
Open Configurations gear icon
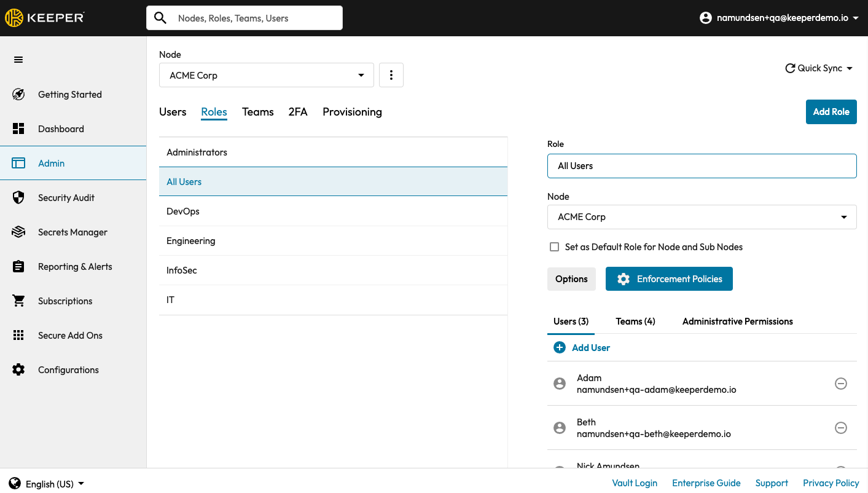[x=18, y=370]
